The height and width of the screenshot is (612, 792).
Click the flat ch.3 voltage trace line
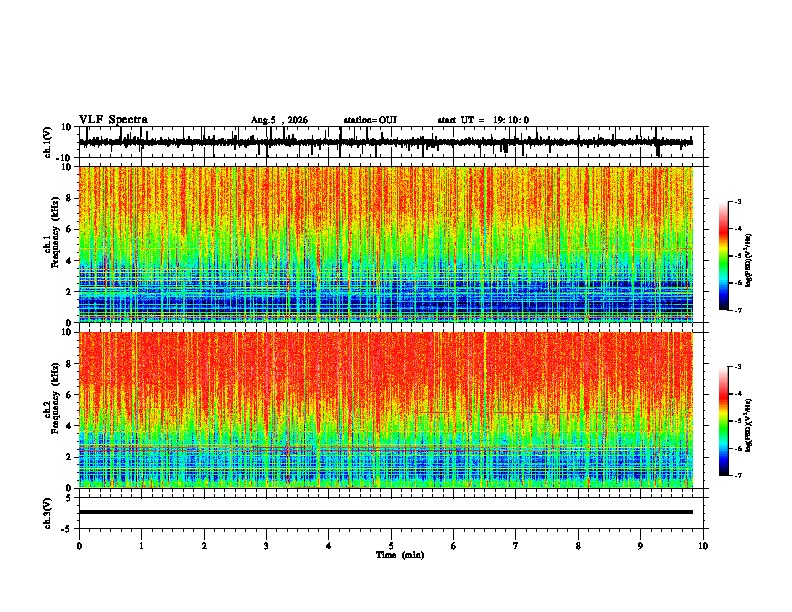click(x=386, y=512)
